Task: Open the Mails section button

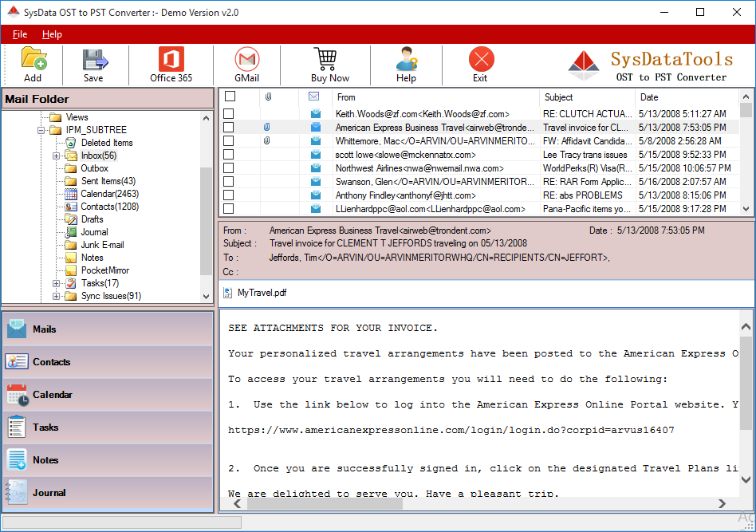Action: coord(108,329)
